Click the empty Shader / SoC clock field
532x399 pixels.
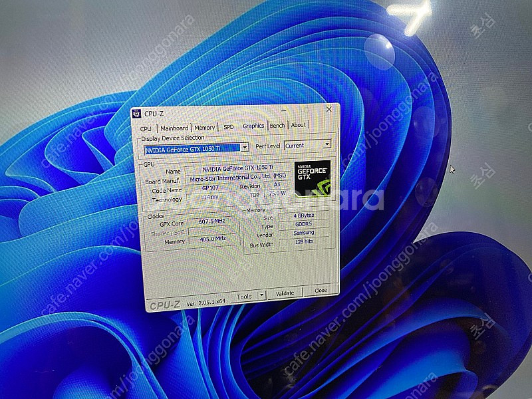(212, 230)
